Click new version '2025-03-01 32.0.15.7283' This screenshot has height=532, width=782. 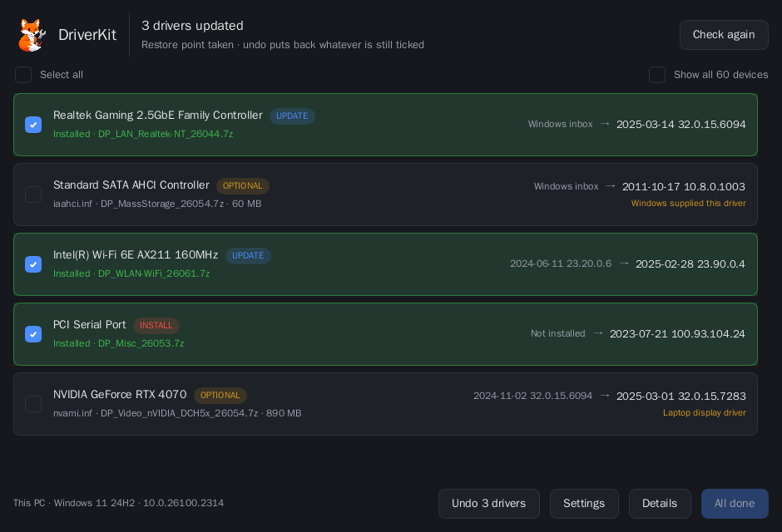click(x=681, y=396)
